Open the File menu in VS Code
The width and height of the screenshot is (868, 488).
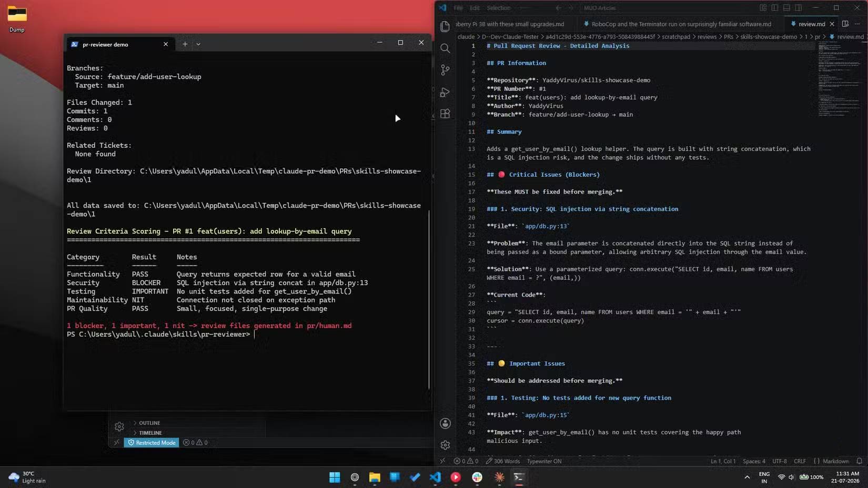point(458,8)
